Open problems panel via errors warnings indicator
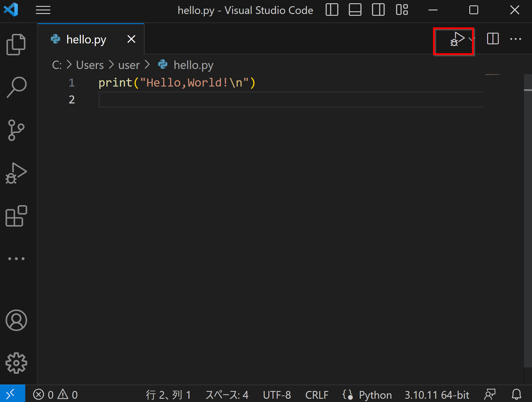Viewport: 532px width, 402px height. point(55,395)
